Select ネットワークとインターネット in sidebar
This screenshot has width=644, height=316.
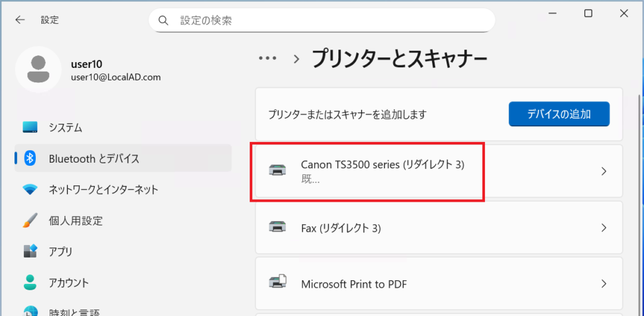[x=103, y=190]
